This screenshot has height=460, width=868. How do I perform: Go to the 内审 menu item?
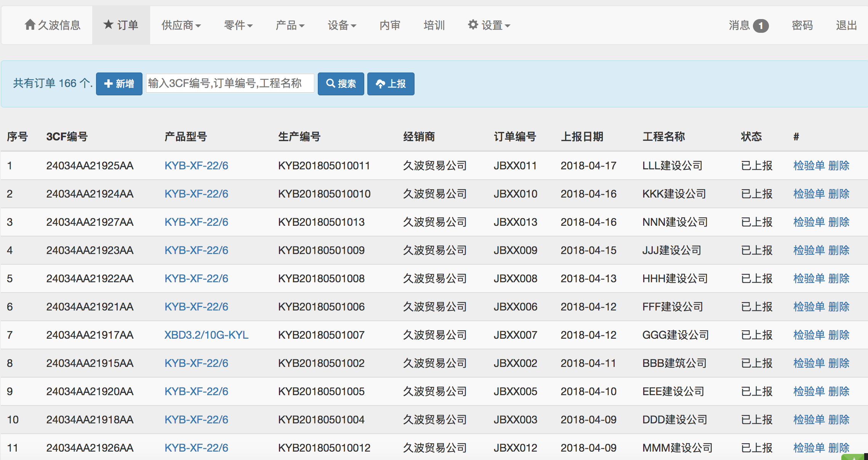[390, 26]
